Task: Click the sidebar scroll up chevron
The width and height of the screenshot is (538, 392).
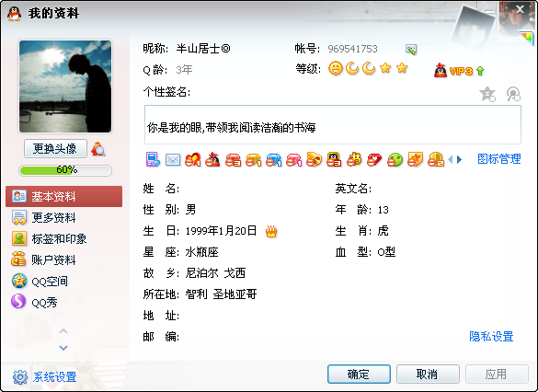Action: pyautogui.click(x=63, y=331)
